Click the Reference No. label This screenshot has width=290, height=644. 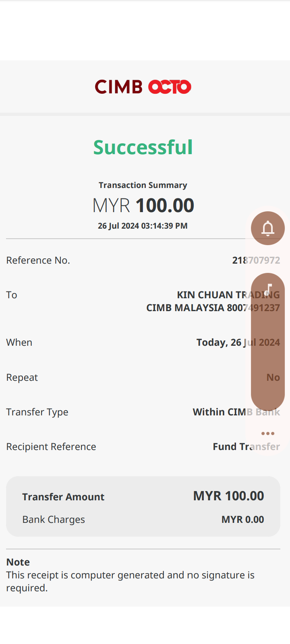[x=38, y=260]
